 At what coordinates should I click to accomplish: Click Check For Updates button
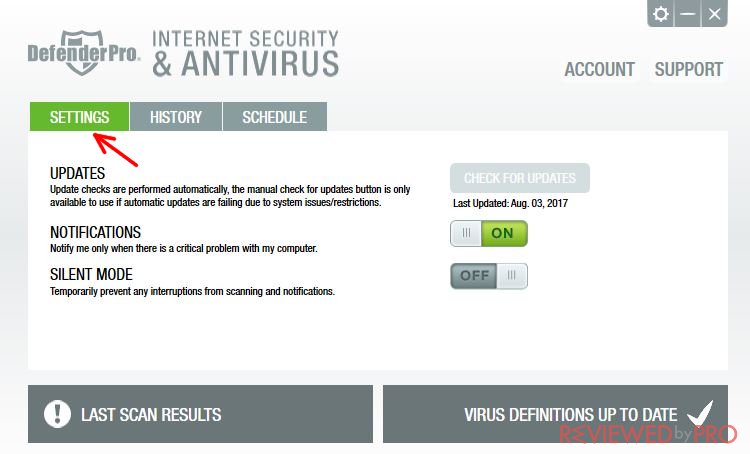coord(520,178)
